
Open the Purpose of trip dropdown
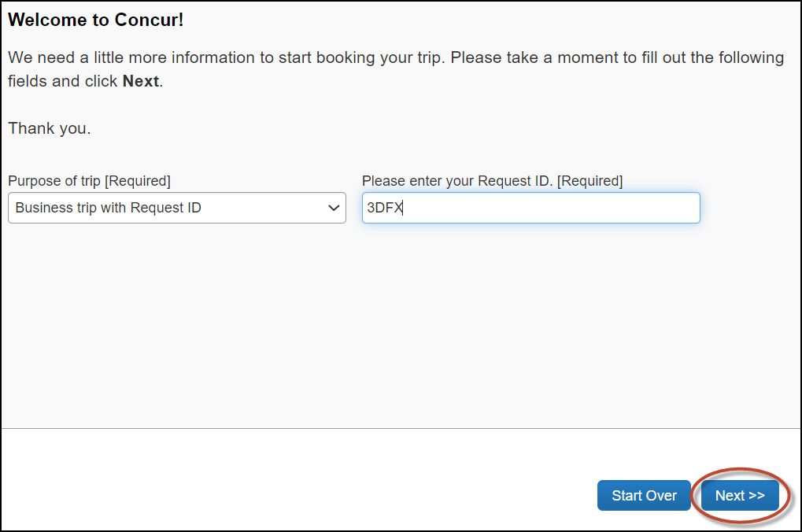pos(176,209)
